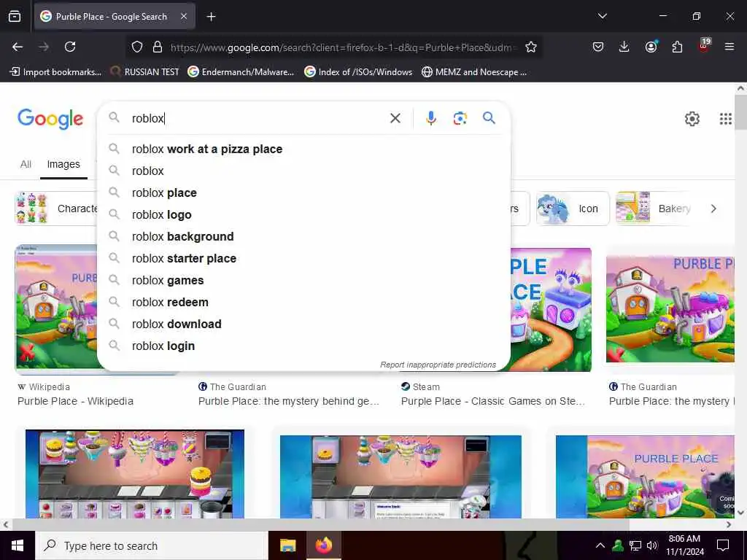Open the RUSSIAN TEST bookmark
Screen dimensions: 747x560
(x=144, y=72)
